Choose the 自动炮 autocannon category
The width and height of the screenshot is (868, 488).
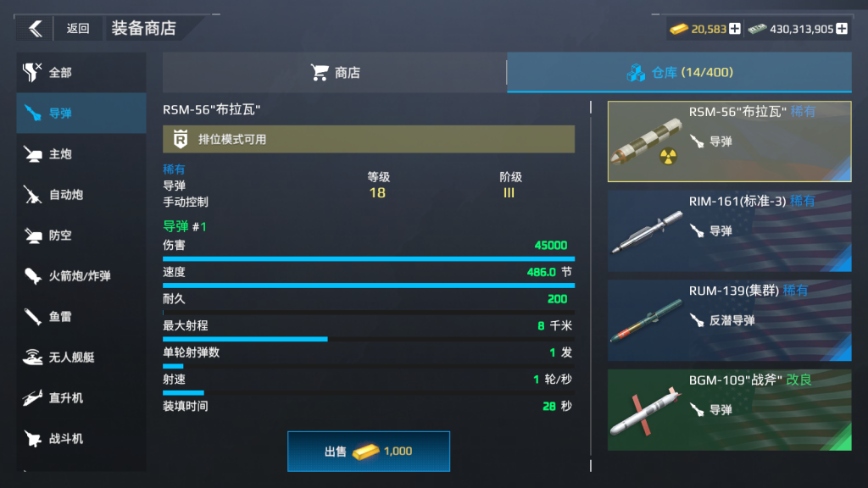(x=81, y=195)
